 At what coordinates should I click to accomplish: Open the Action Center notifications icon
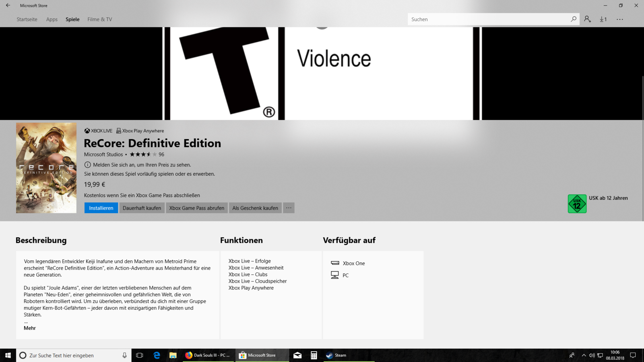[x=633, y=355]
